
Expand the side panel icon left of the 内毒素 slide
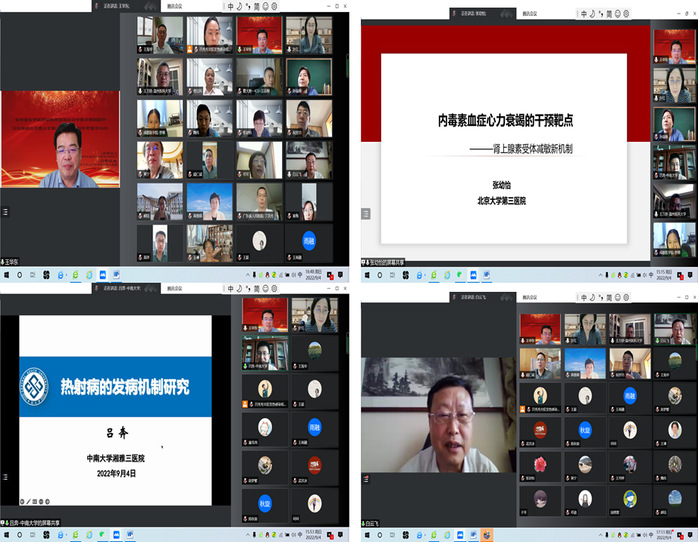[365, 212]
